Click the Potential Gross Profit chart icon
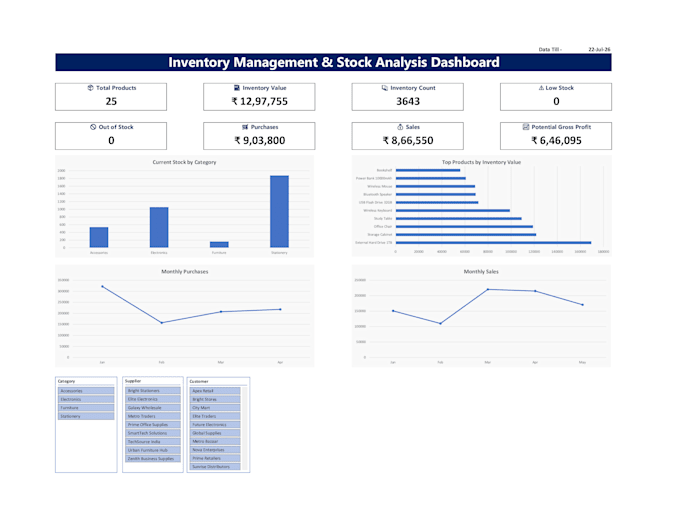The image size is (680, 525). tap(526, 127)
